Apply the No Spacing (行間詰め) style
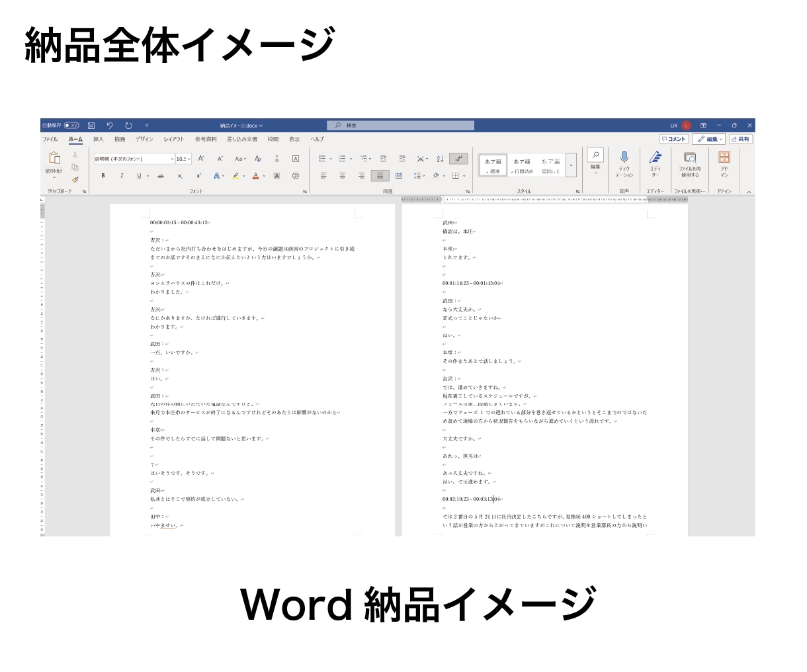807x672 pixels. coord(522,165)
